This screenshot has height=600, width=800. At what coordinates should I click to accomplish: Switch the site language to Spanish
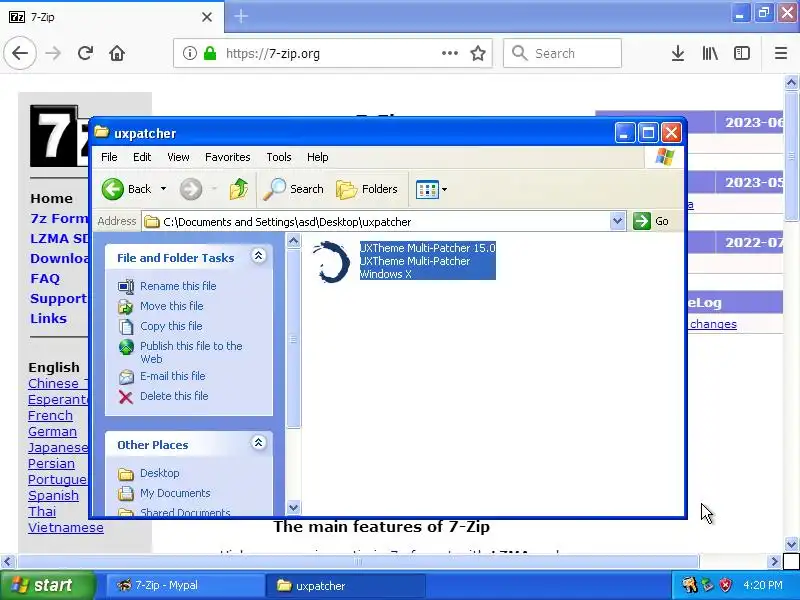[54, 495]
